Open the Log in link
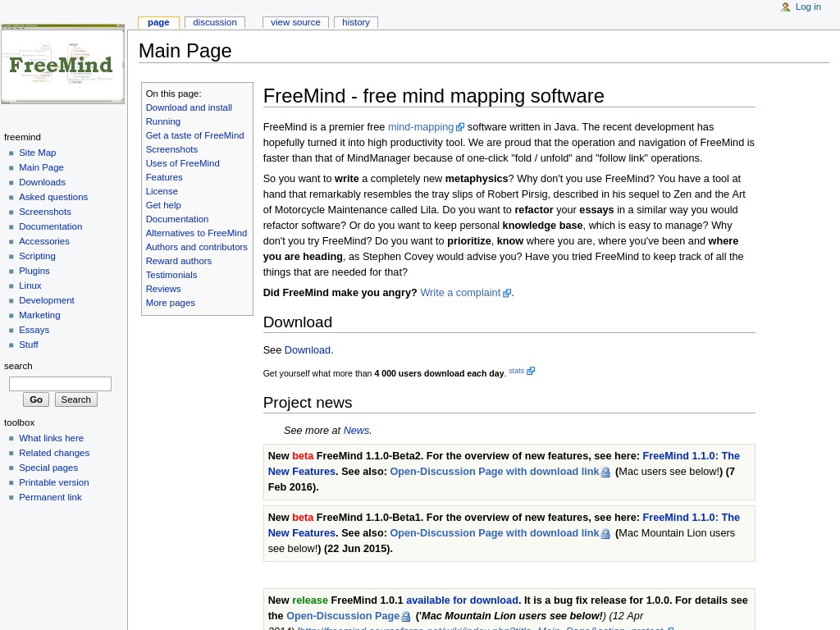Screen dimensions: 840x630 pos(808,7)
